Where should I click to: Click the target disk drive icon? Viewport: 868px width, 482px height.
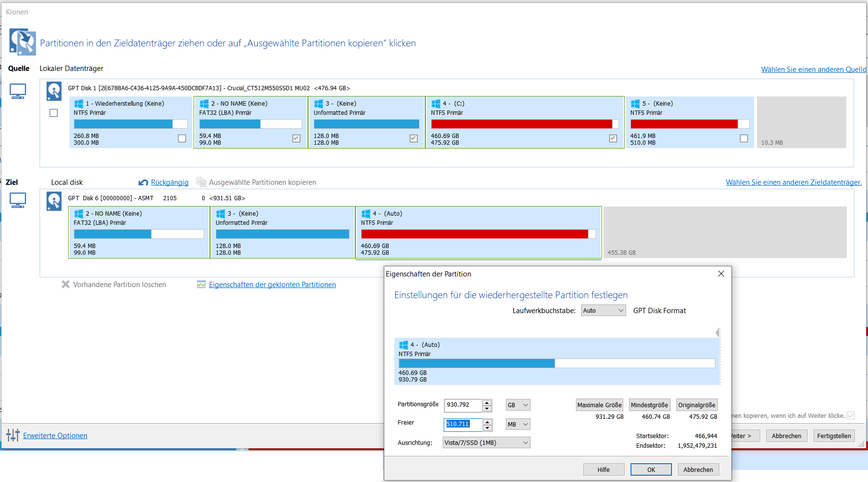coord(54,201)
